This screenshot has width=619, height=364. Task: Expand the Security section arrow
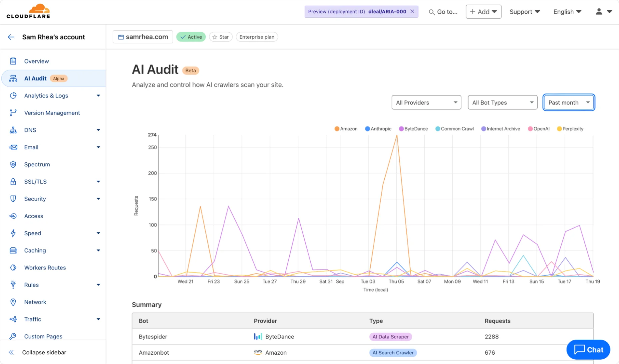(x=98, y=199)
